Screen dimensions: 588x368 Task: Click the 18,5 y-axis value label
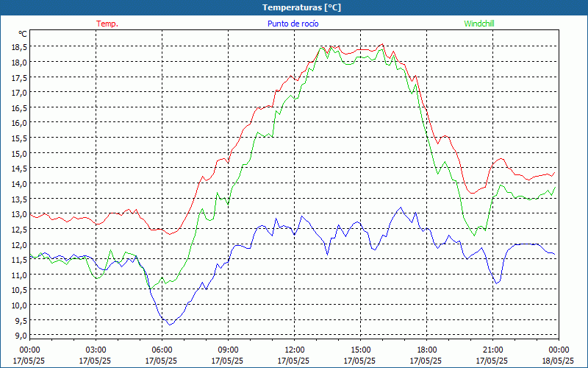coord(19,46)
